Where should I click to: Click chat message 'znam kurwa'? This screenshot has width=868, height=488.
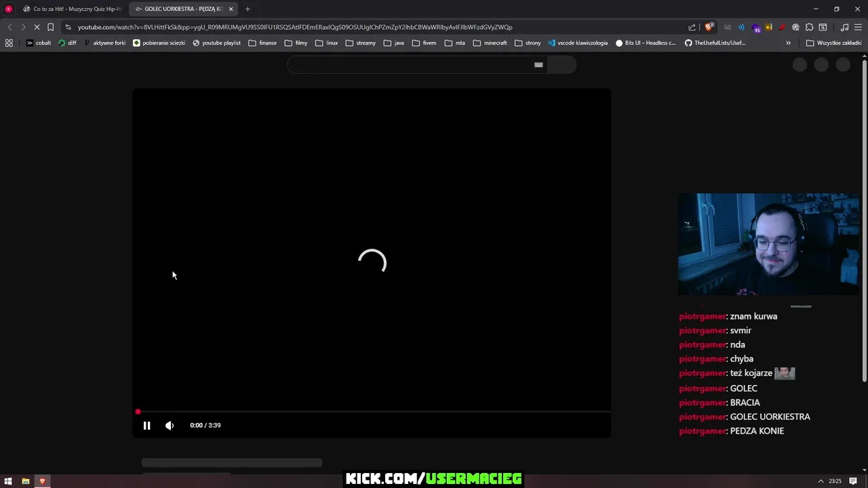(753, 317)
